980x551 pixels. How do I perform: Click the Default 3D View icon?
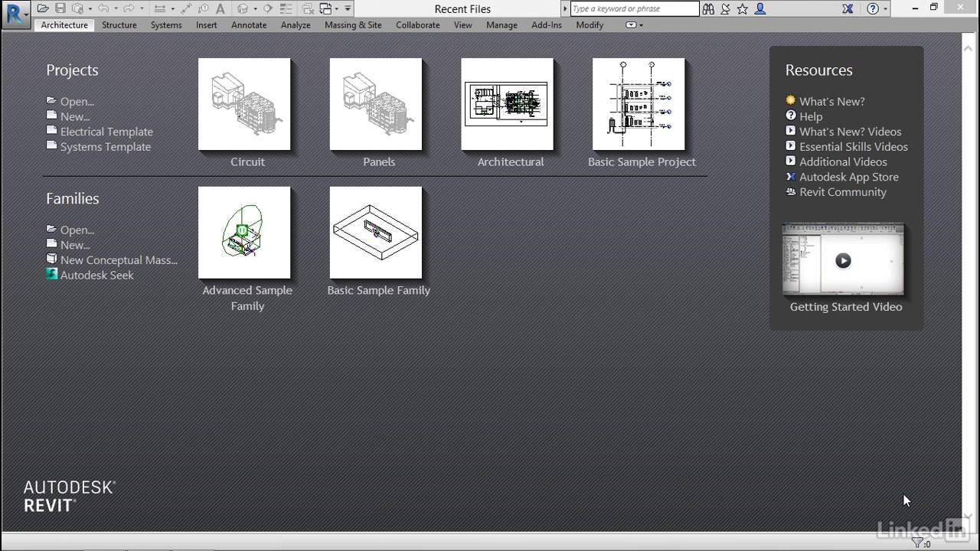(243, 8)
